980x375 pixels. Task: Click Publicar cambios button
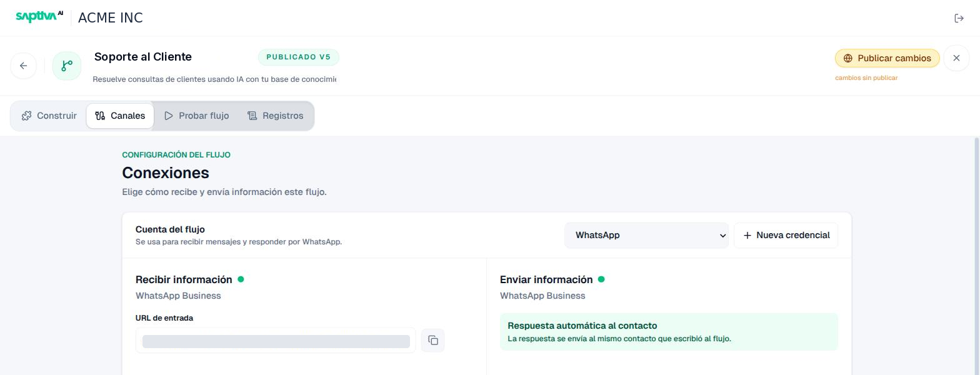[x=887, y=58]
